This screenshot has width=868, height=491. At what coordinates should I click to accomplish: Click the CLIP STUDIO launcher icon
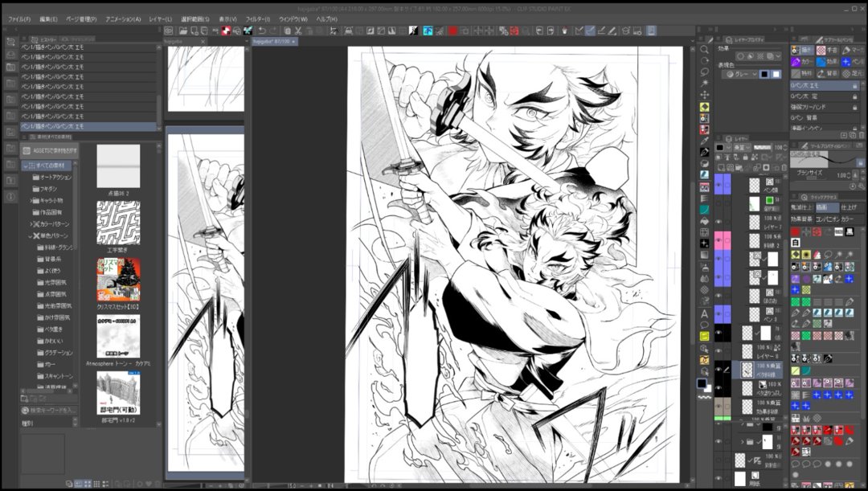(x=169, y=31)
